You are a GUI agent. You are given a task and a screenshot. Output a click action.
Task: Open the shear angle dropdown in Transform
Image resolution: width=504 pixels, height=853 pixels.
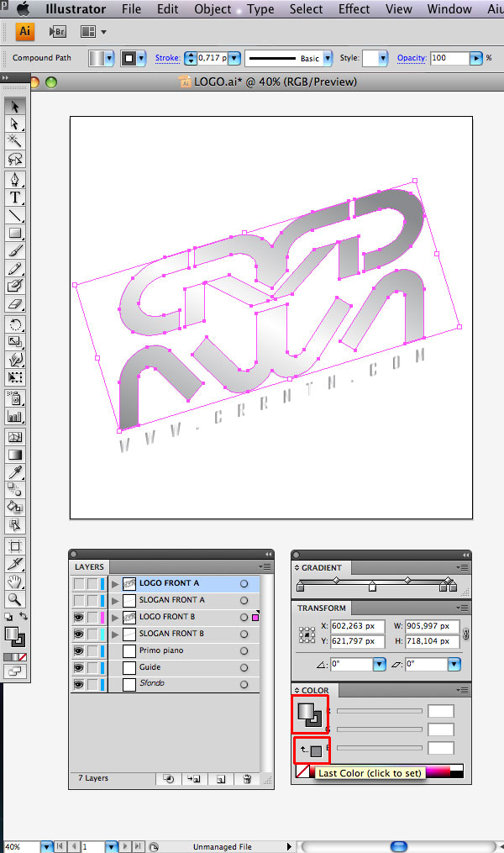pos(454,664)
